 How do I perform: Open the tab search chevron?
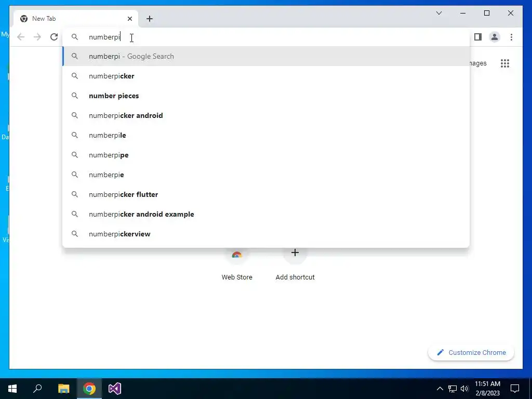click(439, 13)
